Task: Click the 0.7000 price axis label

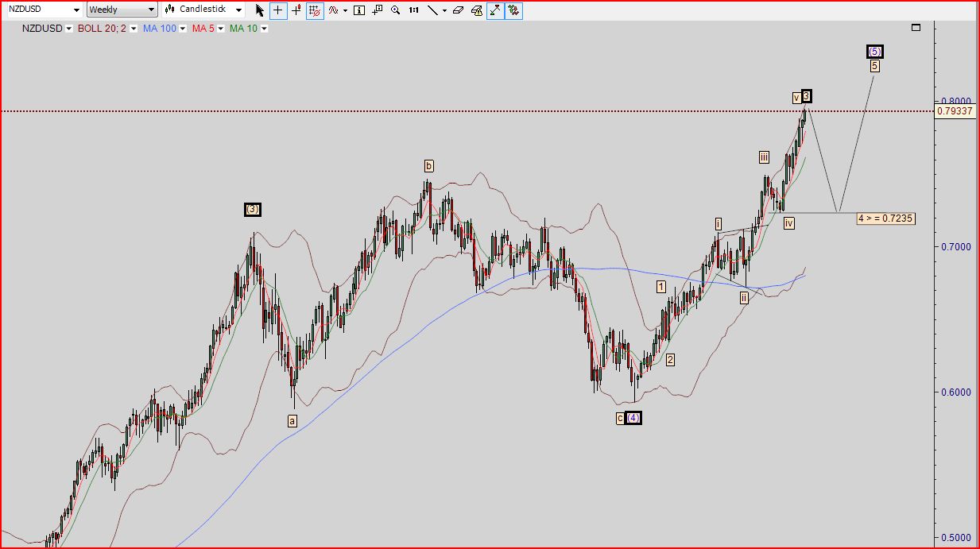Action: pyautogui.click(x=955, y=246)
